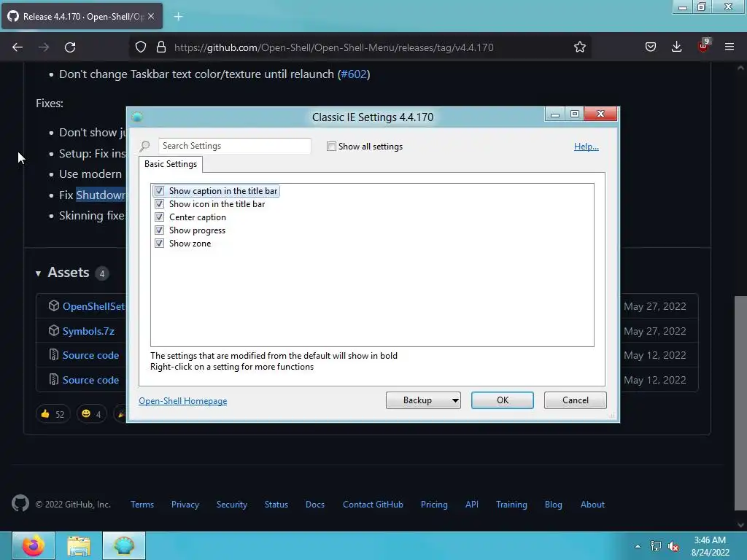The image size is (747, 560).
Task: Click the magnifier icon beside Search Settings
Action: 144,146
